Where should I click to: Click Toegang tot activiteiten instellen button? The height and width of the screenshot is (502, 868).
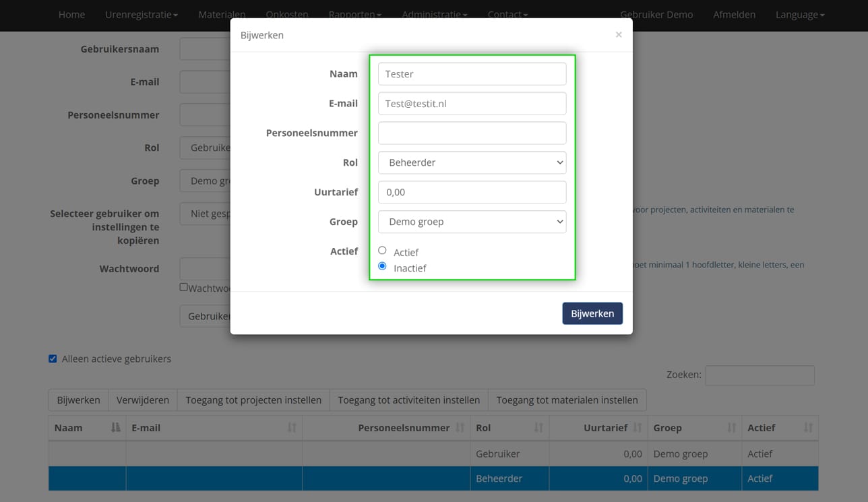408,400
